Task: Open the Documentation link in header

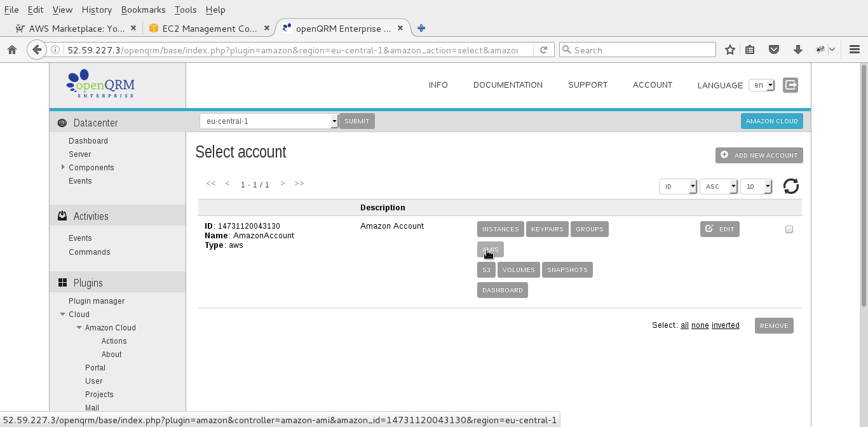Action: [x=508, y=85]
